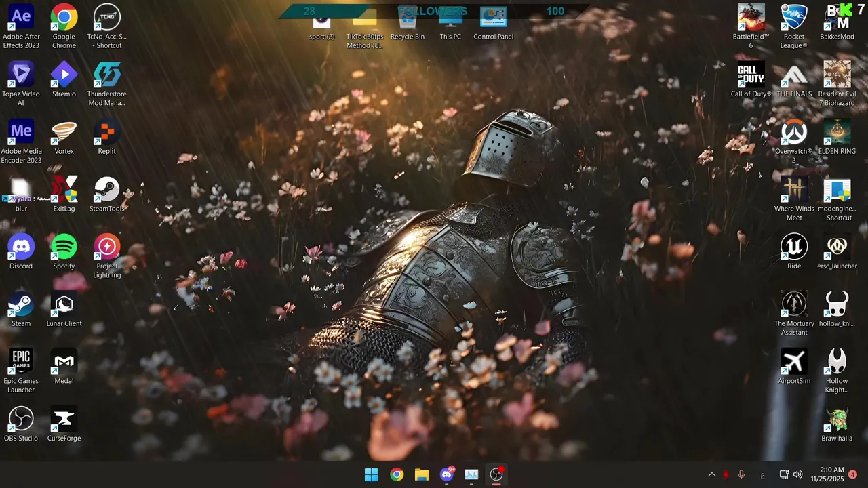Switch to Discord in the taskbar
This screenshot has height=488, width=868.
pyautogui.click(x=447, y=474)
